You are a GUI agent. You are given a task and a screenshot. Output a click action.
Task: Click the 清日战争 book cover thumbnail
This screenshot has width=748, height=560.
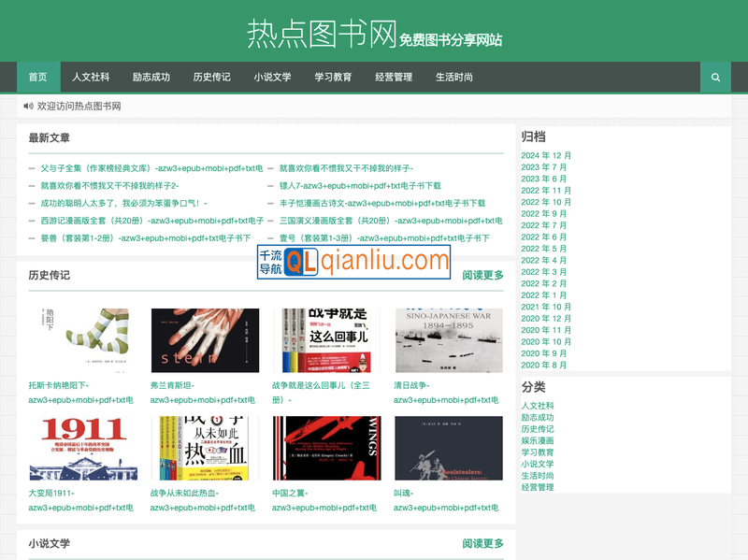pyautogui.click(x=449, y=338)
